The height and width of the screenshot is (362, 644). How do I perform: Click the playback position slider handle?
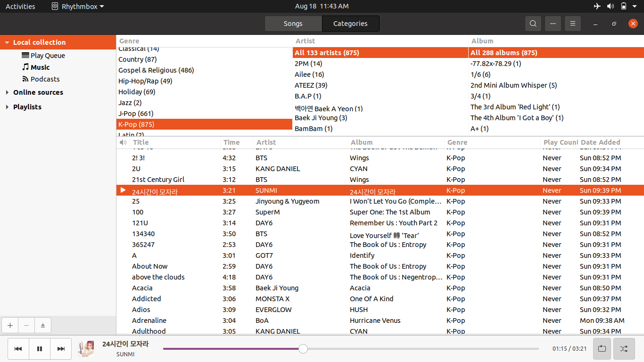303,349
